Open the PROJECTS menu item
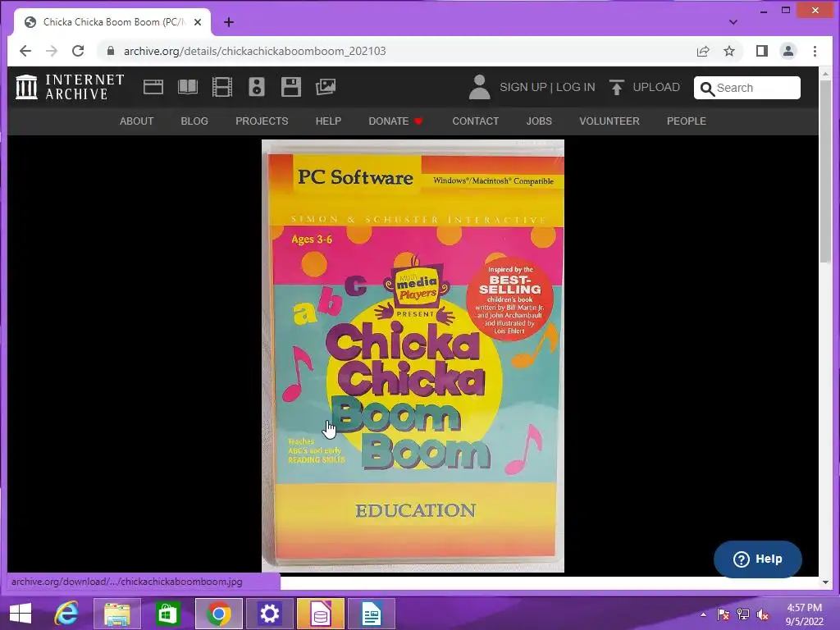The width and height of the screenshot is (840, 630). coord(262,121)
